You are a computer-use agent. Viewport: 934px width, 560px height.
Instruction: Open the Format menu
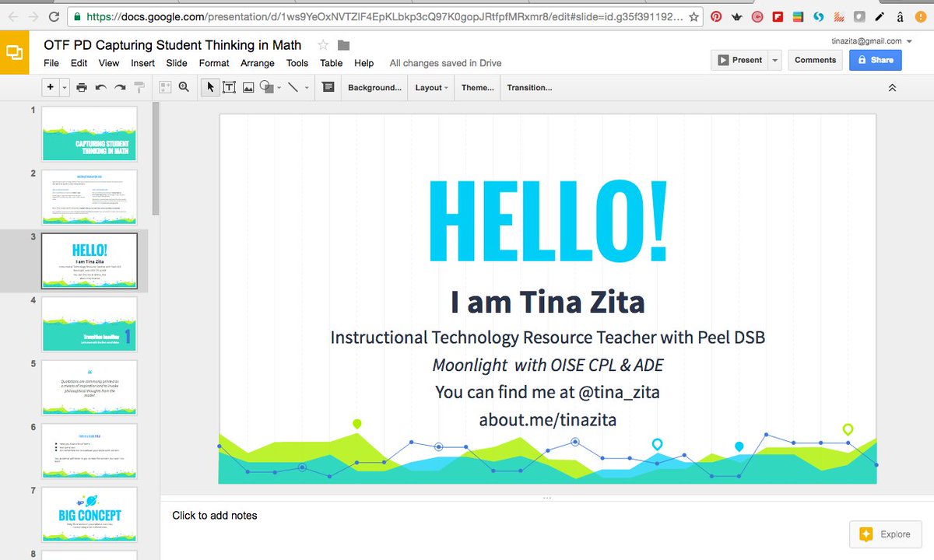[214, 63]
